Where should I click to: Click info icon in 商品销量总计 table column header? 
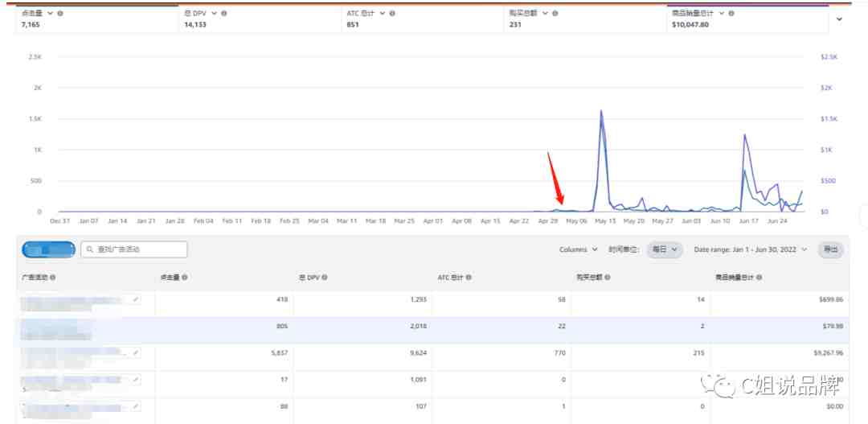click(x=759, y=277)
